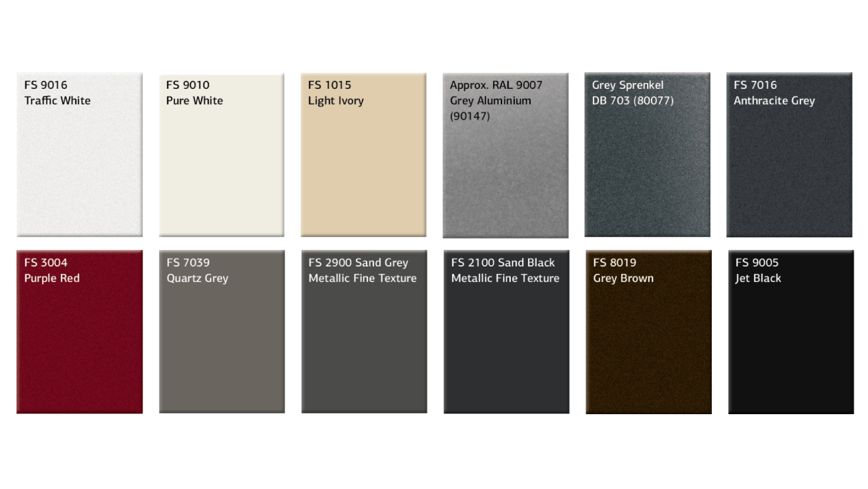Click the "DB 703 (80077)" label text
Image resolution: width=868 pixels, height=489 pixels.
632,101
